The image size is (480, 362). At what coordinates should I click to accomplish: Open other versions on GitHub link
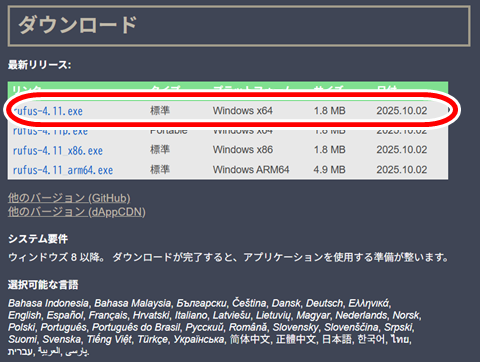[x=69, y=198]
